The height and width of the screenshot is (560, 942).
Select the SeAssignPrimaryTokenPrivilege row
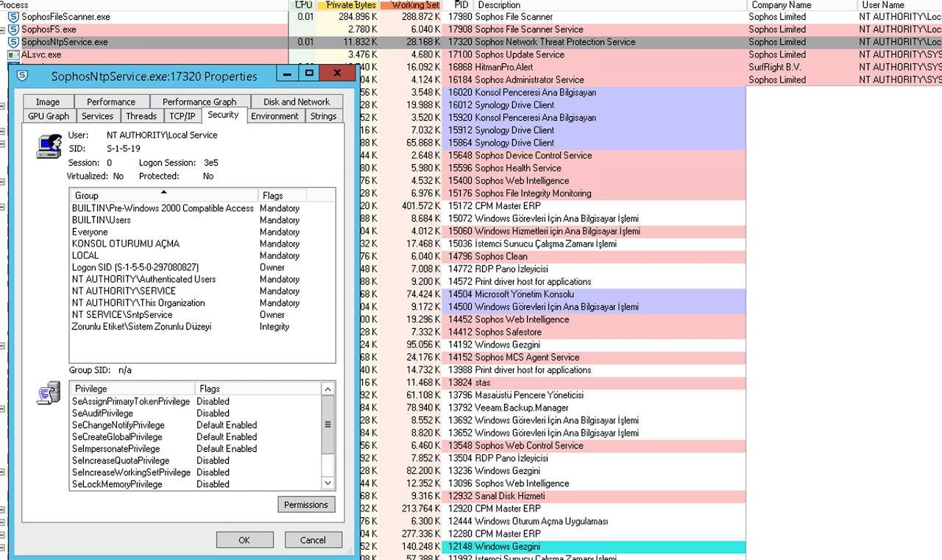tap(196, 402)
